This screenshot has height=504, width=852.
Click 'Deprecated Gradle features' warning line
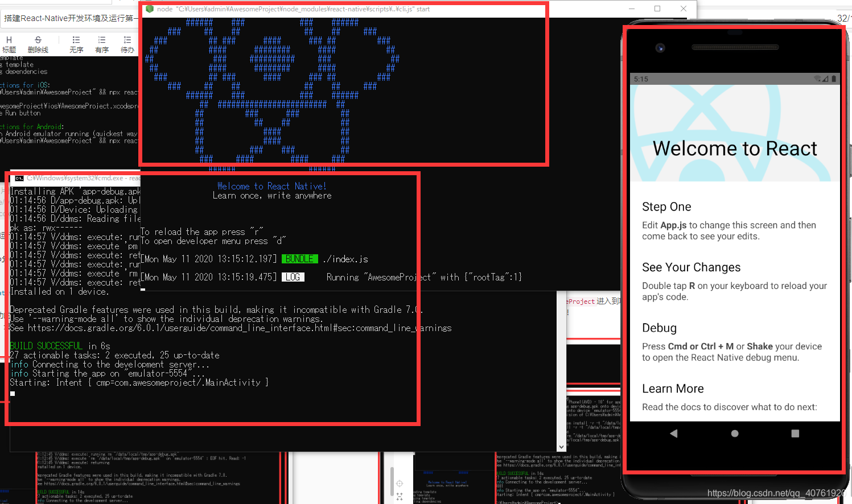(x=216, y=309)
